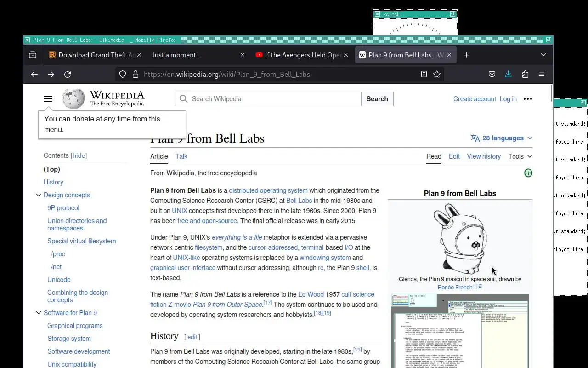The image size is (588, 368).
Task: Go to /proc contents entry
Action: 58,254
